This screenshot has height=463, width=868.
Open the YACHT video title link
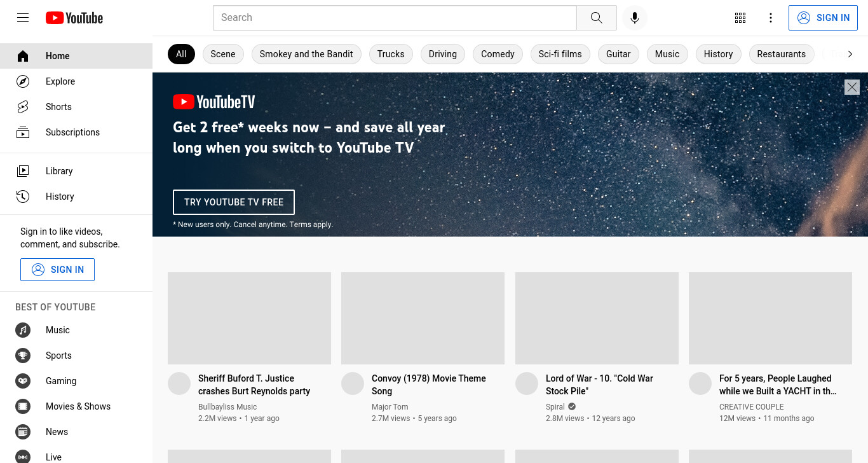(778, 385)
